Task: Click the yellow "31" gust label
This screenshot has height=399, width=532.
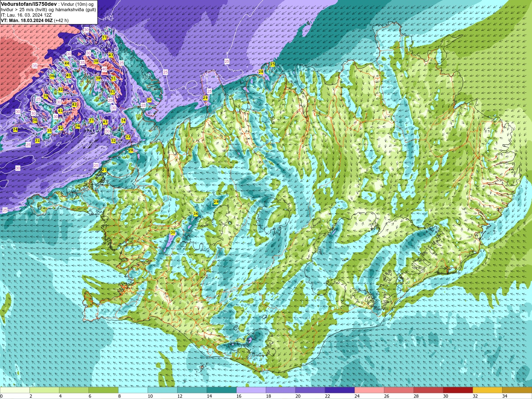Action: (37, 140)
